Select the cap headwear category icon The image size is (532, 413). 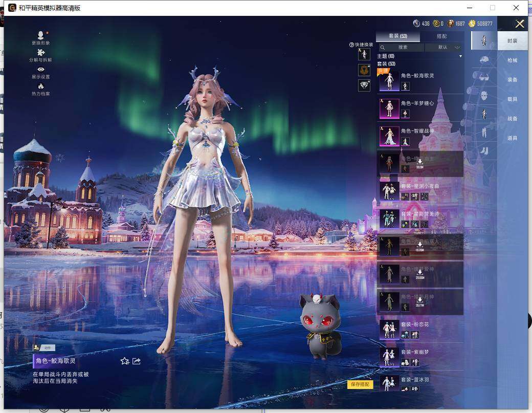pos(484,60)
